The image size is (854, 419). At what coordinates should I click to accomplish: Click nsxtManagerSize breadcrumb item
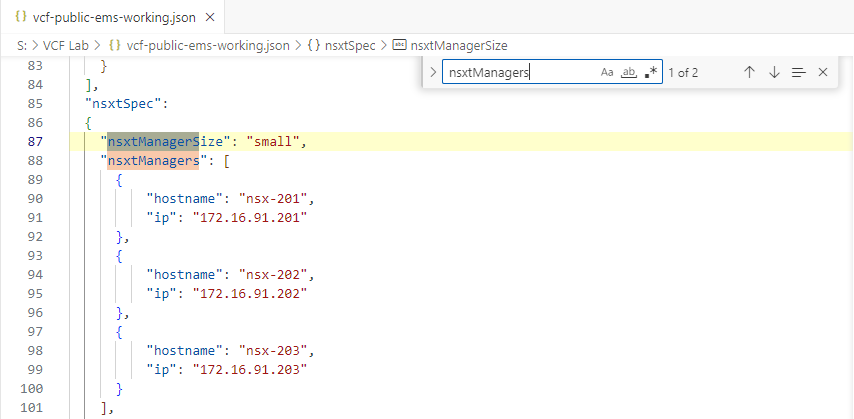click(x=461, y=45)
